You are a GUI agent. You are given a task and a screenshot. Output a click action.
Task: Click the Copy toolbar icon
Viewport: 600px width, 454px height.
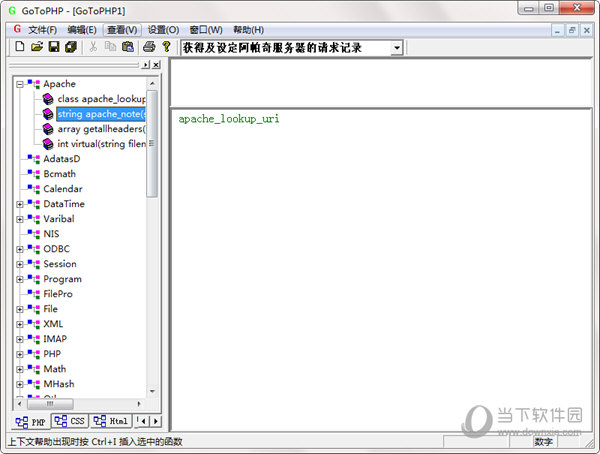tap(110, 47)
